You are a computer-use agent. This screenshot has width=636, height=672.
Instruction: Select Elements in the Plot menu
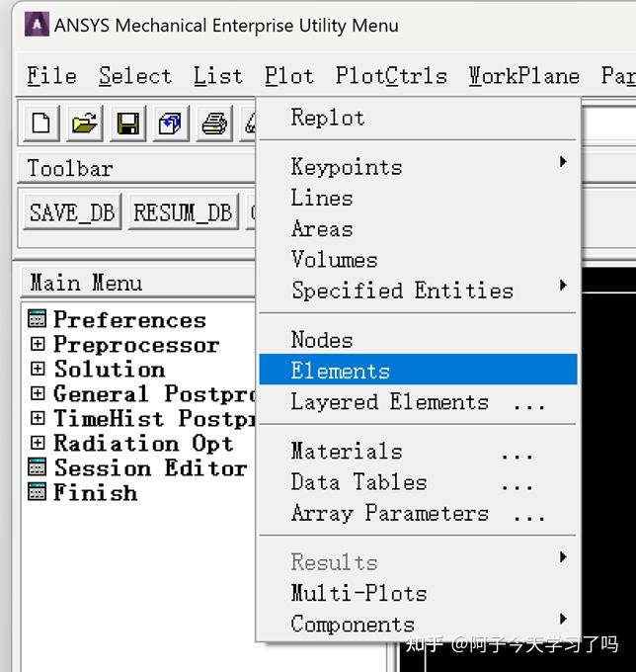point(341,372)
